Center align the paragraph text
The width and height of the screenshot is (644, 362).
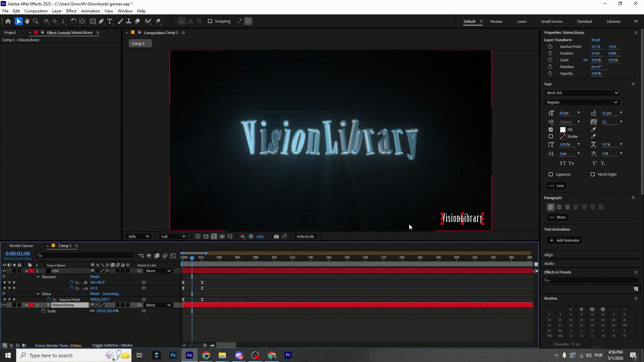pos(559,207)
